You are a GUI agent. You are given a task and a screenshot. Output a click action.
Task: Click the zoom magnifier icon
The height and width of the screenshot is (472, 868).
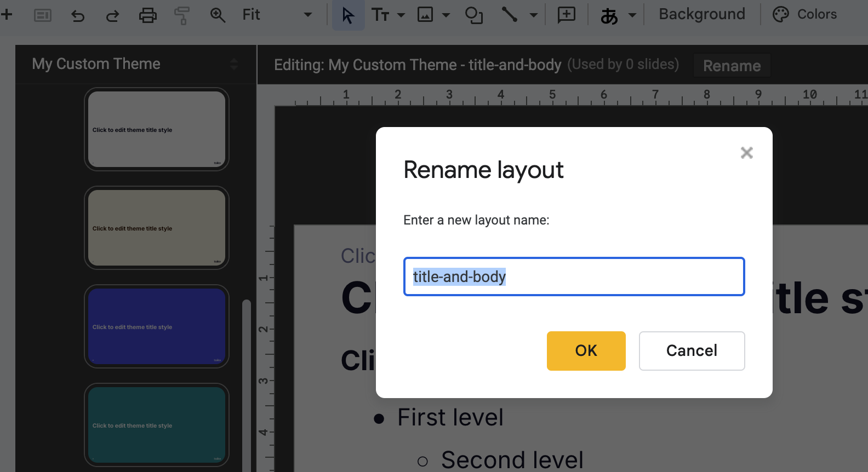[x=218, y=15]
